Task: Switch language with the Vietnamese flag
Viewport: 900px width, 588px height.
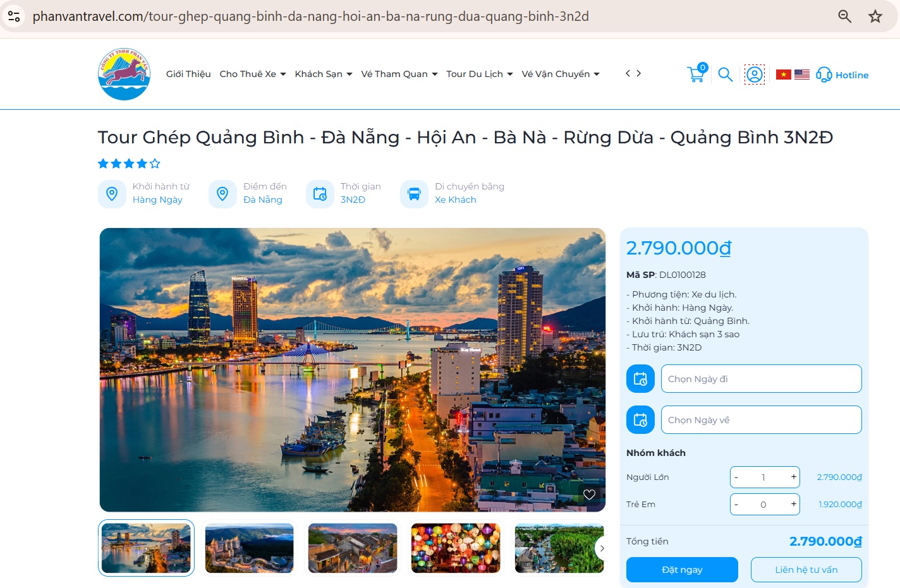Action: coord(784,75)
